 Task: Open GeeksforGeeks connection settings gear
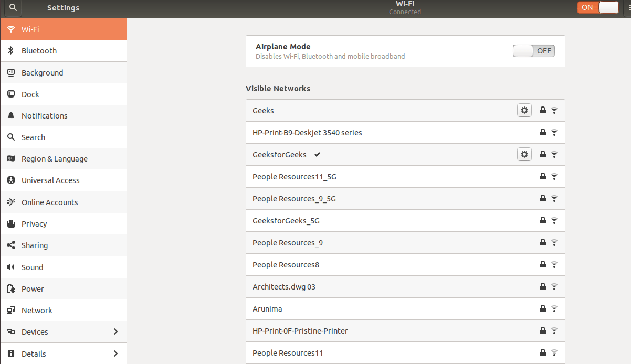coord(524,154)
